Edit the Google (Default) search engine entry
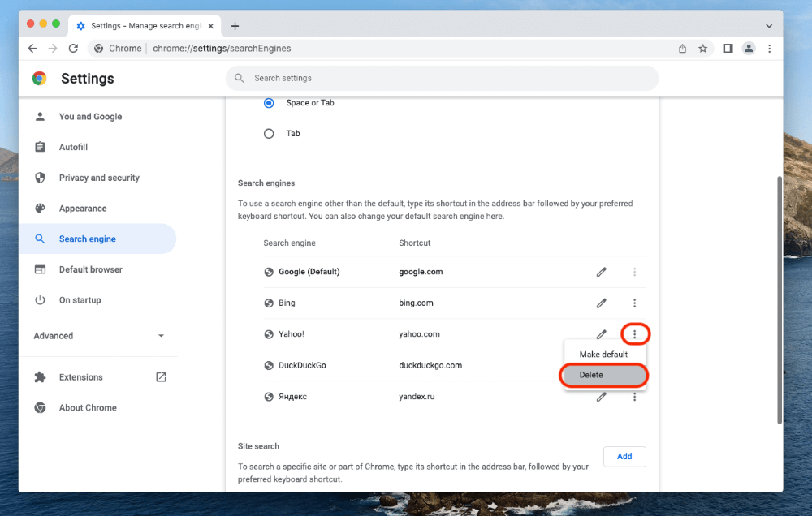812x516 pixels. point(601,272)
